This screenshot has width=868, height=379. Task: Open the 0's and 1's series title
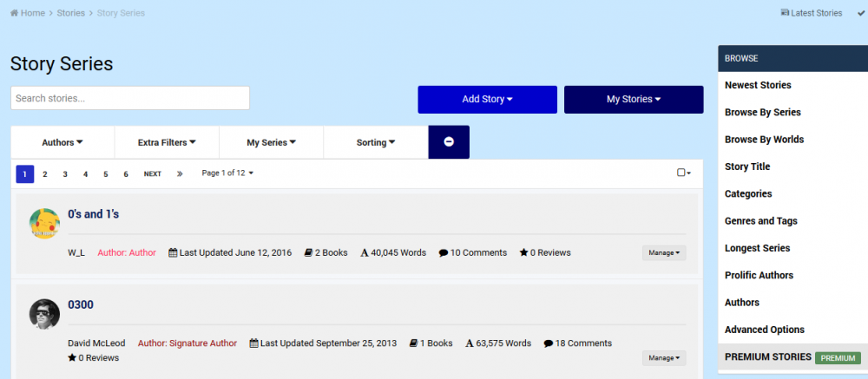[x=94, y=214]
